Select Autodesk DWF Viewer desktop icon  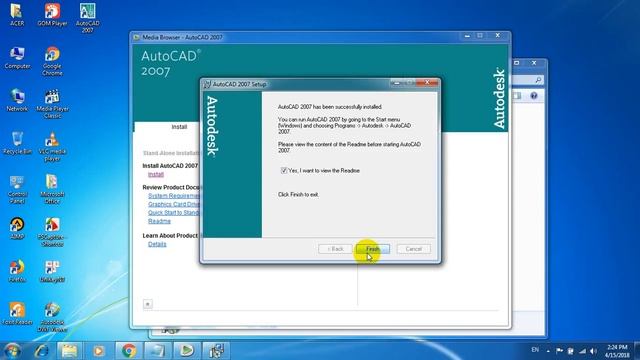coord(52,317)
